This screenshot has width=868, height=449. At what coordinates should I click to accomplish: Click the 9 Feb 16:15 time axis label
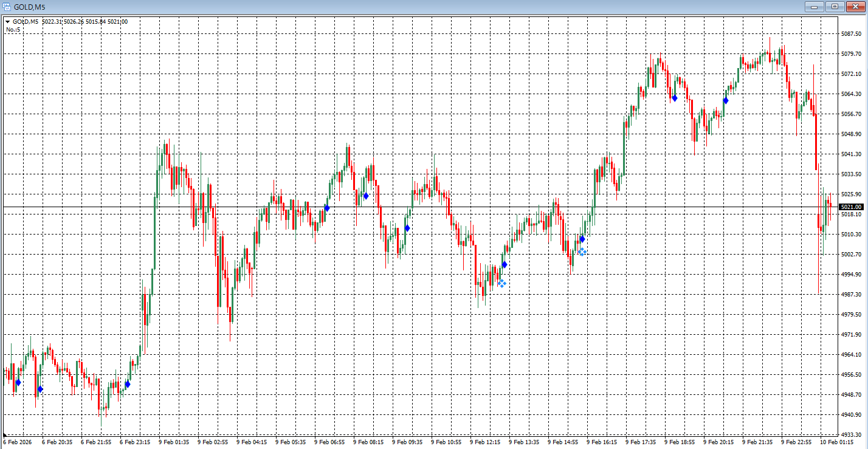tap(602, 442)
